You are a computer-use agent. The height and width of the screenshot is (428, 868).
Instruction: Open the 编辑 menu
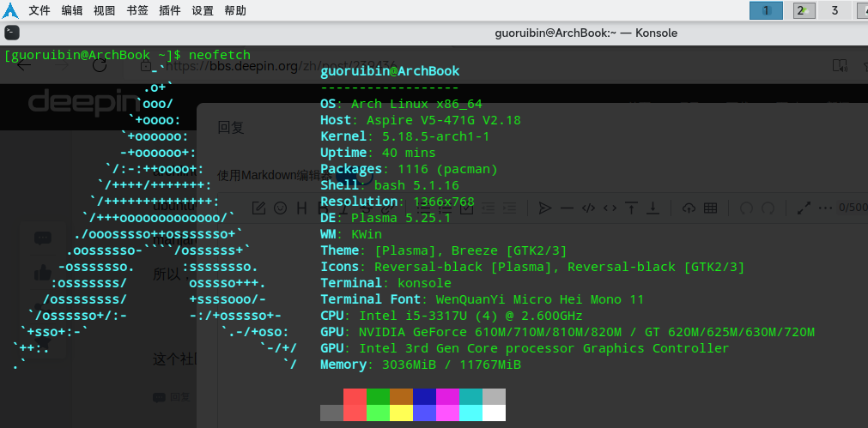tap(72, 10)
